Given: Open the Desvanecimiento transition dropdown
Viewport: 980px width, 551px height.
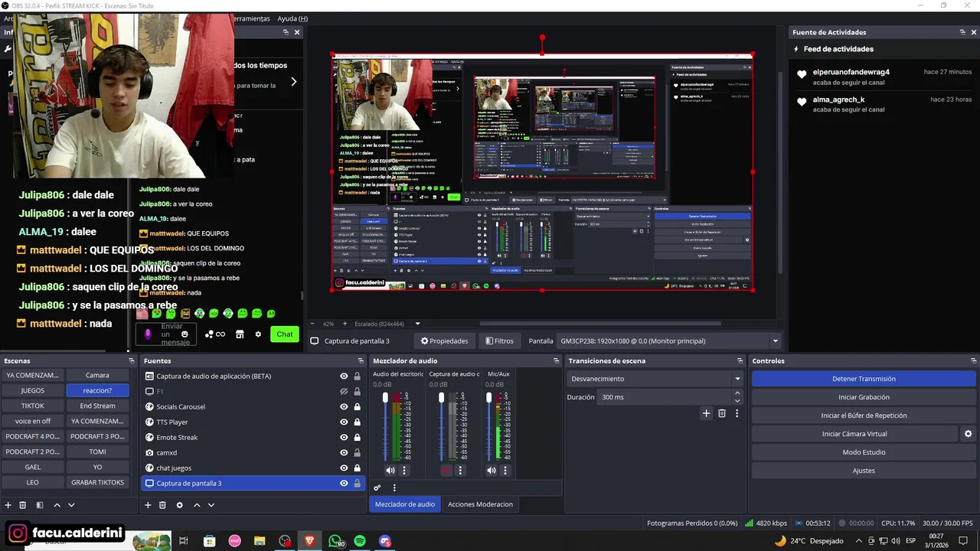Looking at the screenshot, I should [x=656, y=379].
